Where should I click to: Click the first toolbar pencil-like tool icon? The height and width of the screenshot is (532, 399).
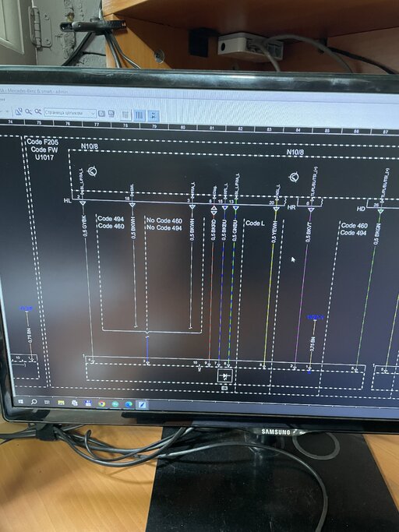click(x=19, y=111)
